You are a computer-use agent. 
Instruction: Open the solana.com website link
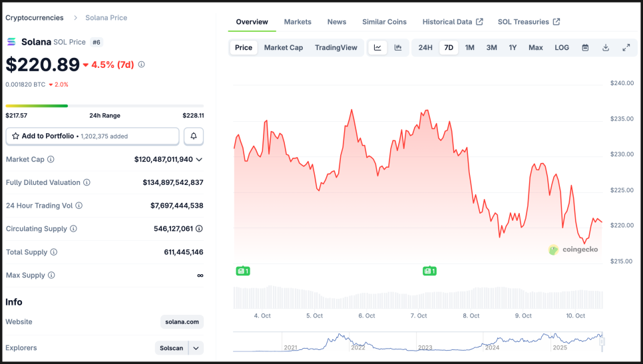(182, 322)
